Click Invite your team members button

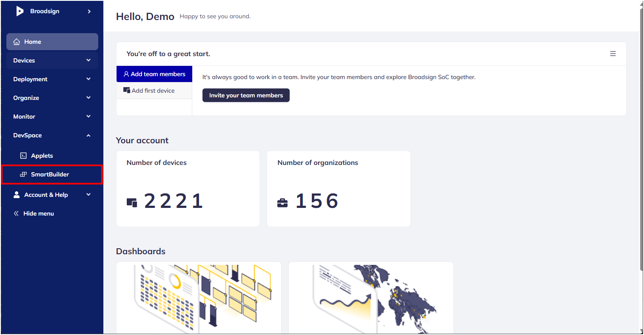[246, 96]
